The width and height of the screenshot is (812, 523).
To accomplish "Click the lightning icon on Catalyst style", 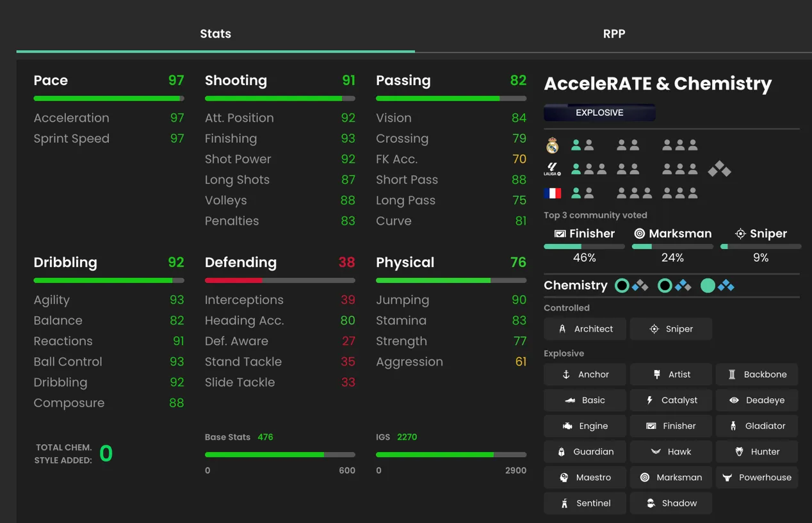I will click(x=649, y=400).
